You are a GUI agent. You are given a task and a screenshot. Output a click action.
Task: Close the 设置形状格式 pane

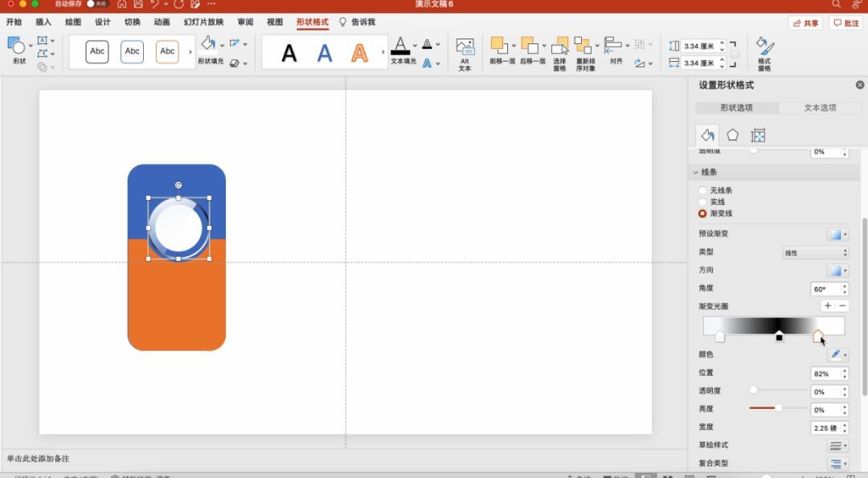click(x=860, y=84)
